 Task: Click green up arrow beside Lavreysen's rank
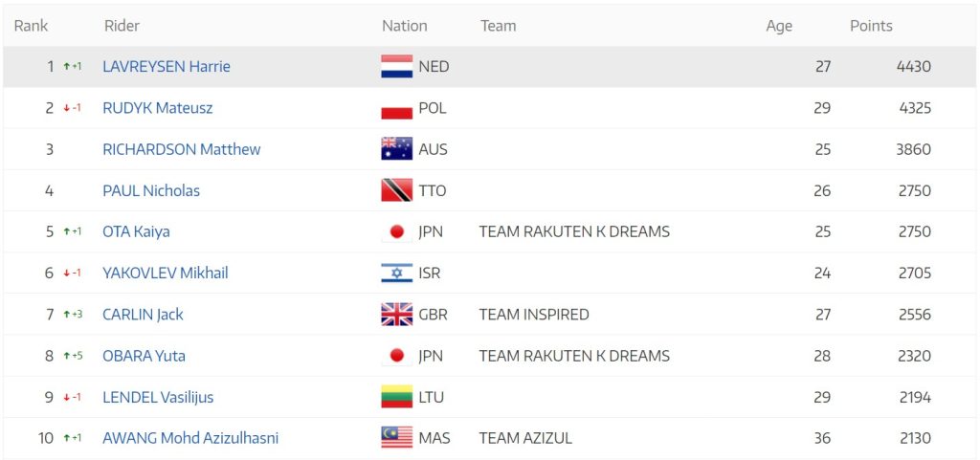[66, 66]
